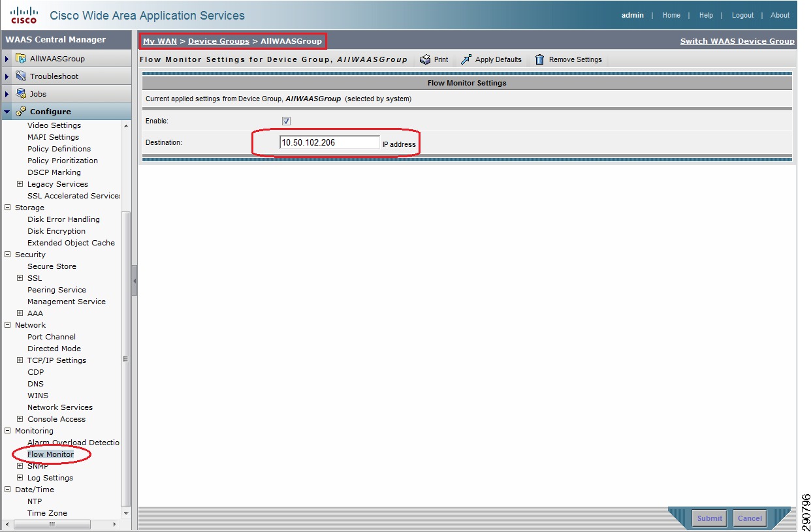Log out via Logout link
This screenshot has height=532, width=811.
pos(742,15)
